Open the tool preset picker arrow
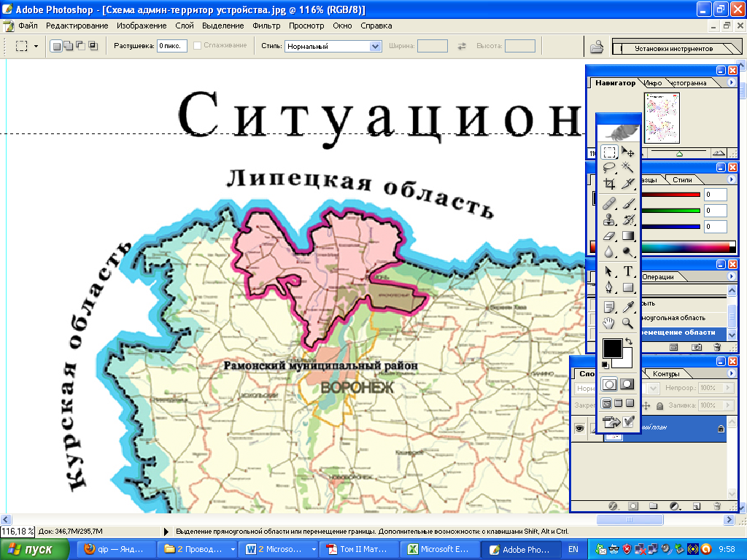The image size is (747, 560). [x=36, y=46]
